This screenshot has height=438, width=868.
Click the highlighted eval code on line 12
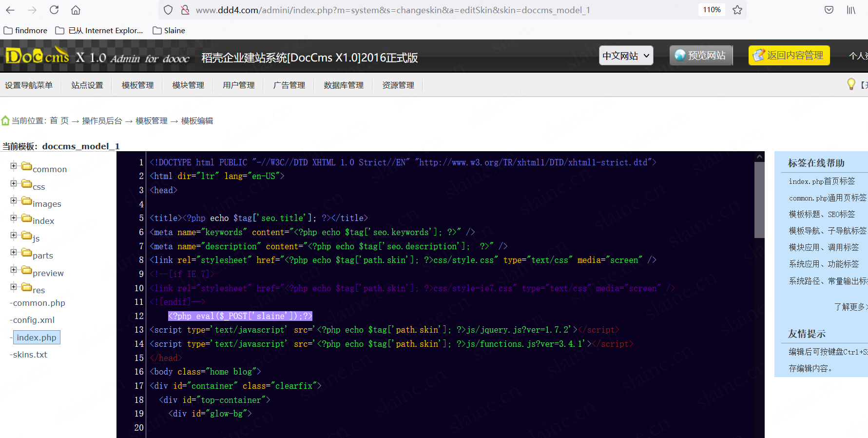click(x=240, y=316)
